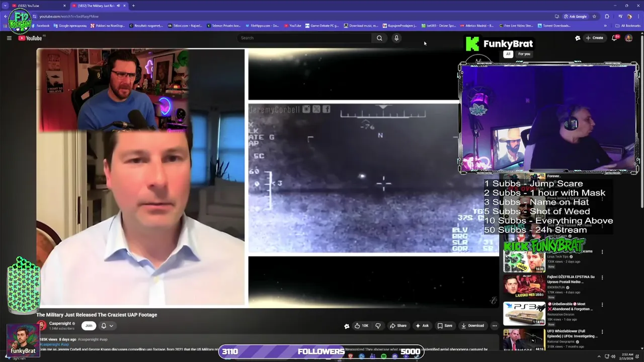The width and height of the screenshot is (644, 362).
Task: Click the Ask button
Action: click(422, 326)
